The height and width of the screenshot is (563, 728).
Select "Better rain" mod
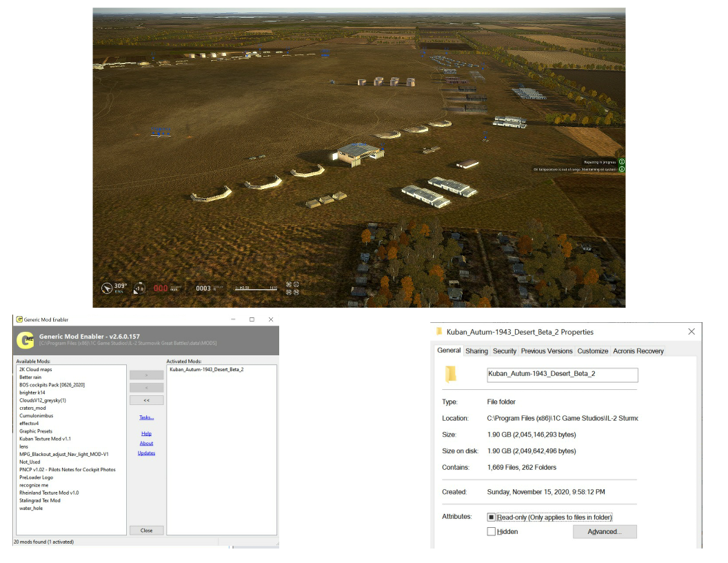point(30,377)
